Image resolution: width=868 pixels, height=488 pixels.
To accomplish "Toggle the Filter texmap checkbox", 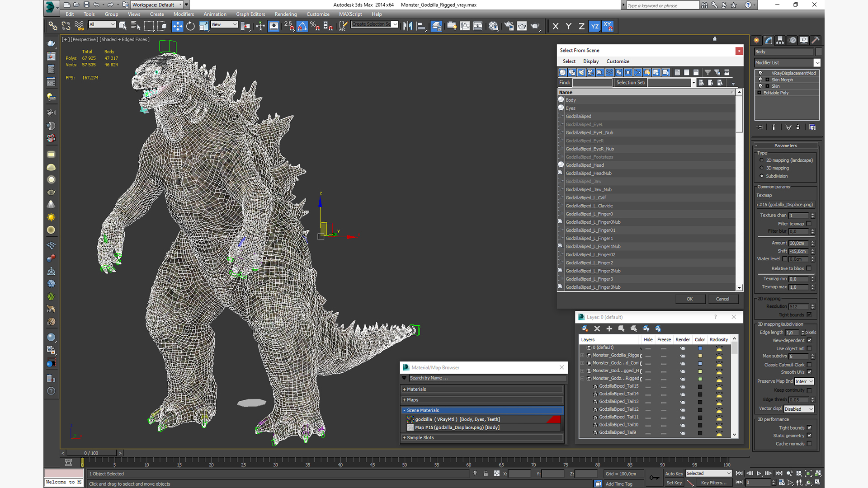I will pos(809,224).
